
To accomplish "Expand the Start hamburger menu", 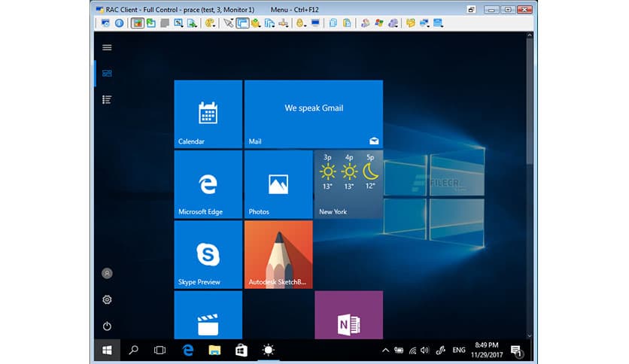I will (107, 47).
